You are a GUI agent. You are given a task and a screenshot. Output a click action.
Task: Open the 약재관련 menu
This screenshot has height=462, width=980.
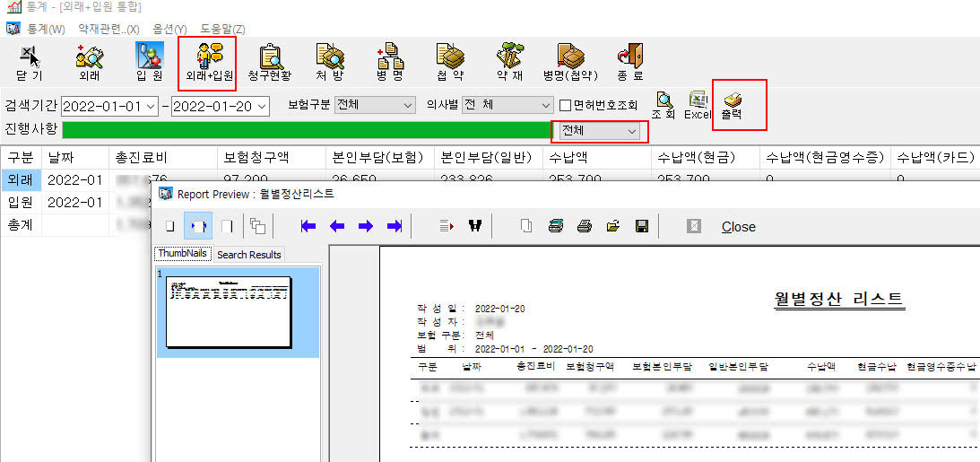tap(108, 29)
